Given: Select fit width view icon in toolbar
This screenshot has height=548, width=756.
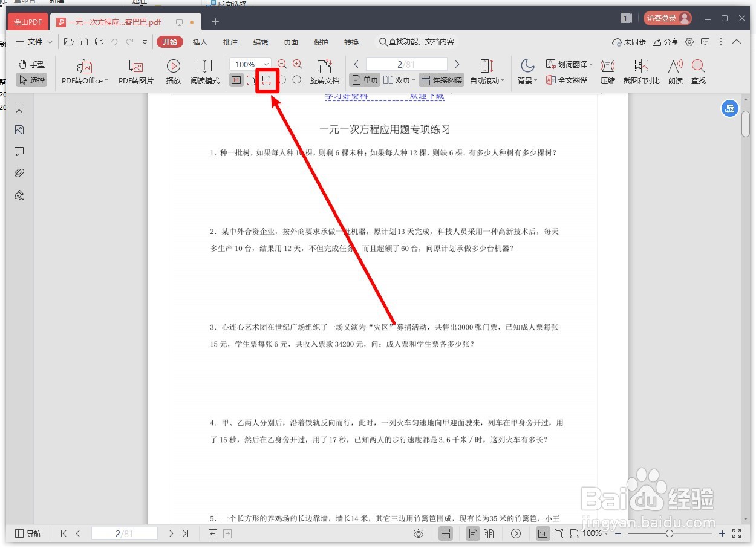Looking at the screenshot, I should coord(267,80).
